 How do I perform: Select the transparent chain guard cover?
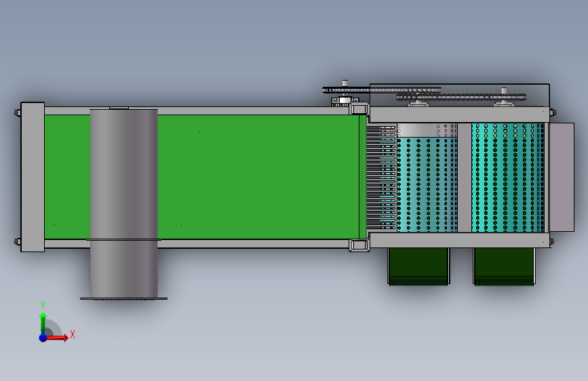click(x=459, y=95)
